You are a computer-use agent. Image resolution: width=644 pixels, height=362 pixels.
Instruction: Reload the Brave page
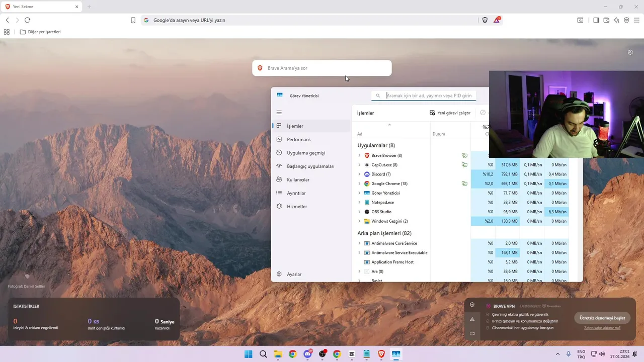pyautogui.click(x=27, y=20)
